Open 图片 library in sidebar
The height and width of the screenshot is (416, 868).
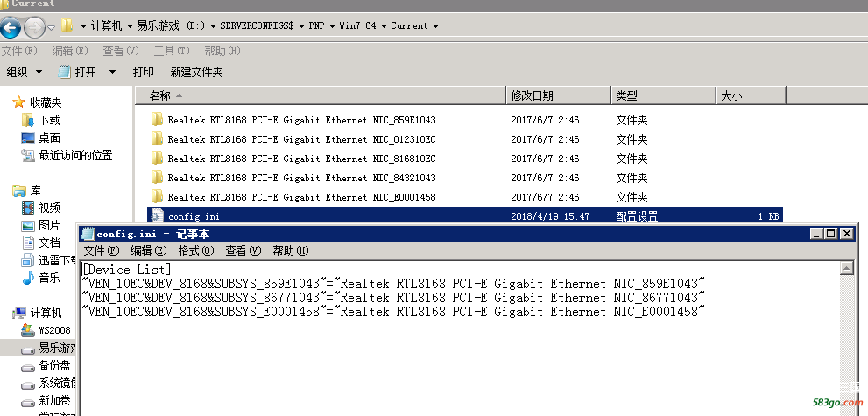pos(49,226)
